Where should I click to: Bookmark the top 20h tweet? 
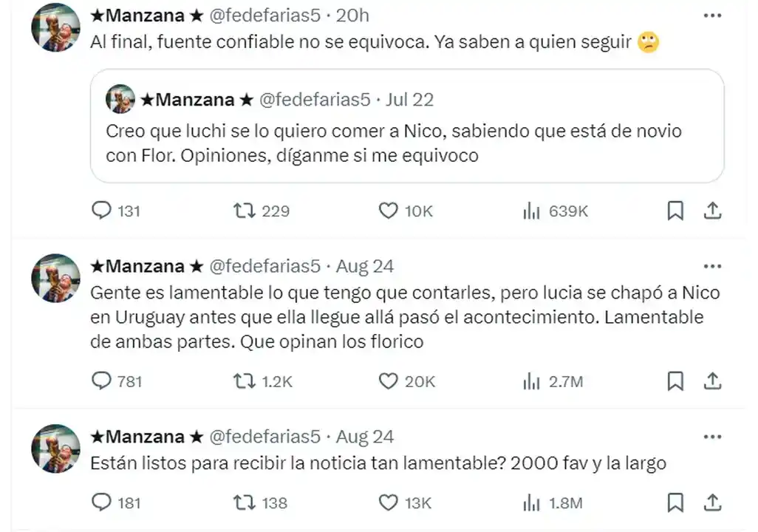tap(675, 211)
